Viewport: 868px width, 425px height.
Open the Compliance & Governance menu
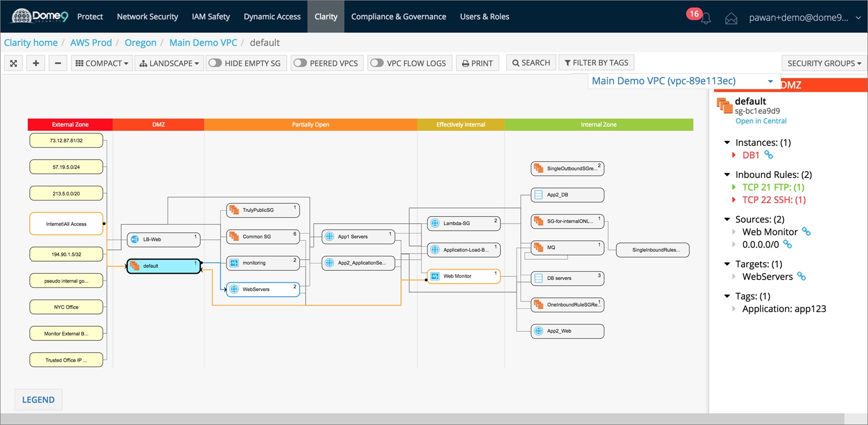pyautogui.click(x=398, y=17)
